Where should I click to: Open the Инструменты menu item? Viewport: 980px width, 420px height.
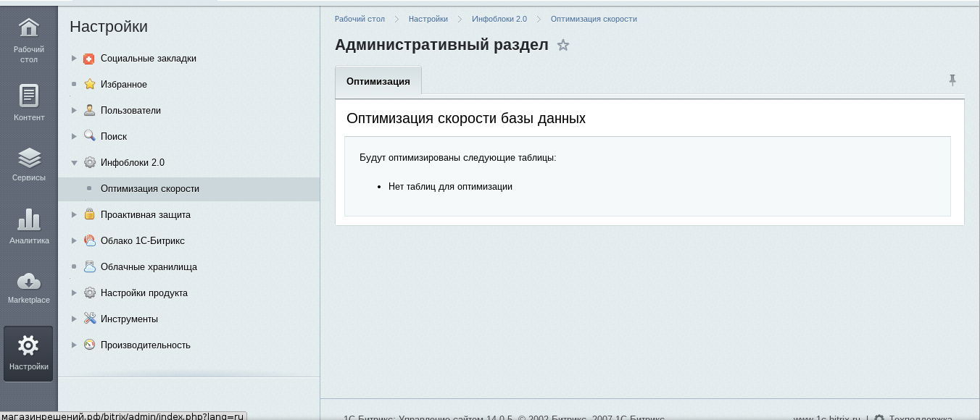(x=129, y=319)
